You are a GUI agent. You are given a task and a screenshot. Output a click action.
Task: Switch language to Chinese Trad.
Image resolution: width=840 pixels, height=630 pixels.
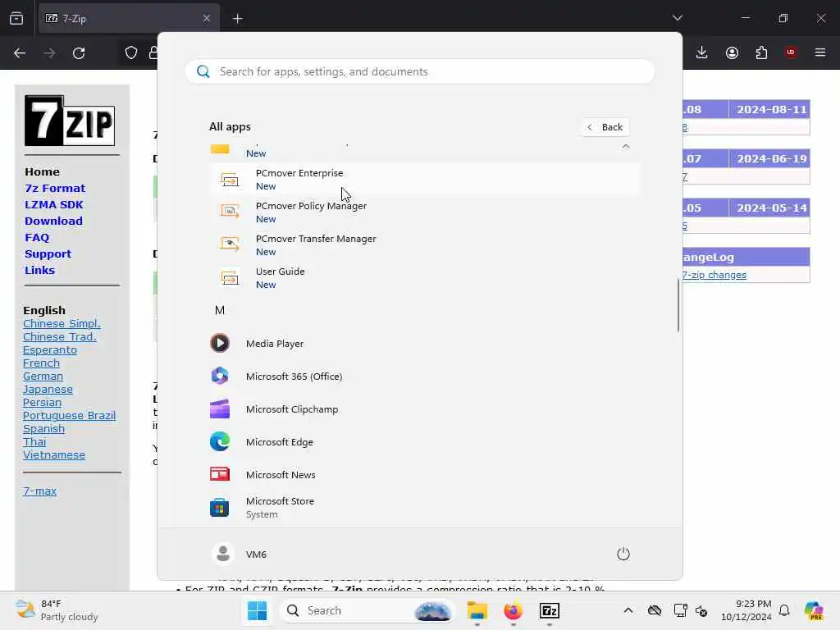coord(59,336)
